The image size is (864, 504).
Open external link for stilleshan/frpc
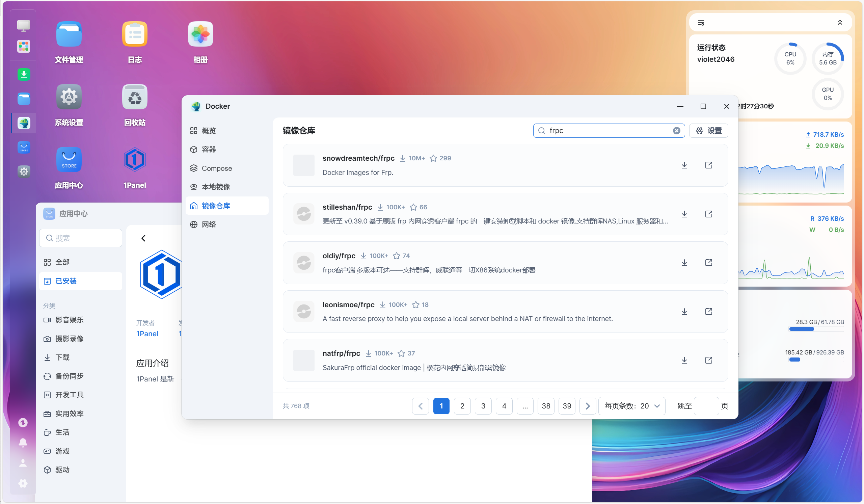708,214
